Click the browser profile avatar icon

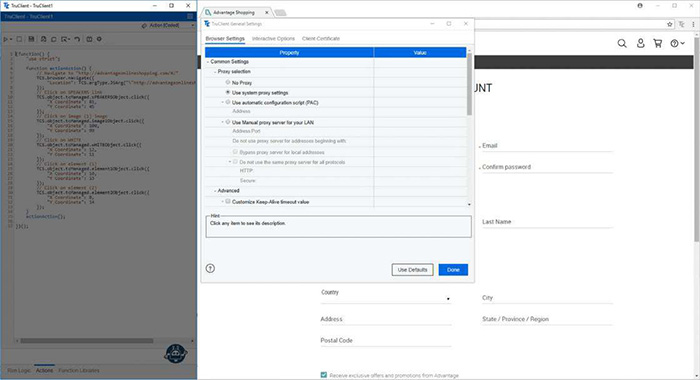pyautogui.click(x=640, y=6)
